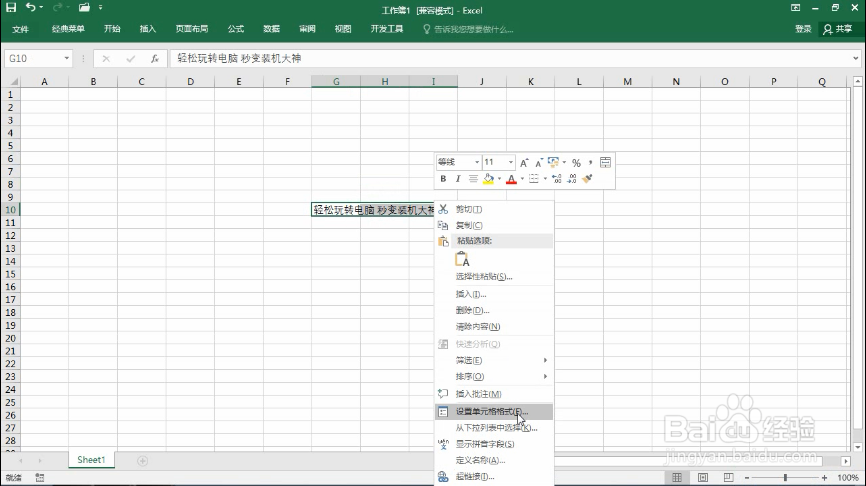866x486 pixels.
Task: Click the Share button
Action: point(838,29)
